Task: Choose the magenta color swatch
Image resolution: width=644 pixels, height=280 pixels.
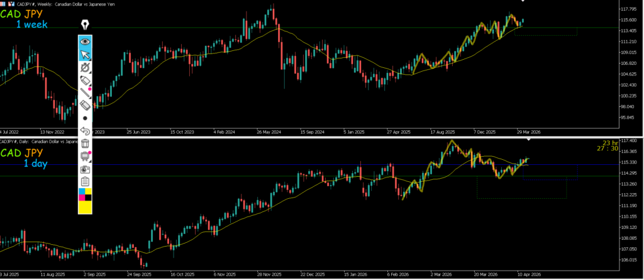Action: pyautogui.click(x=82, y=198)
